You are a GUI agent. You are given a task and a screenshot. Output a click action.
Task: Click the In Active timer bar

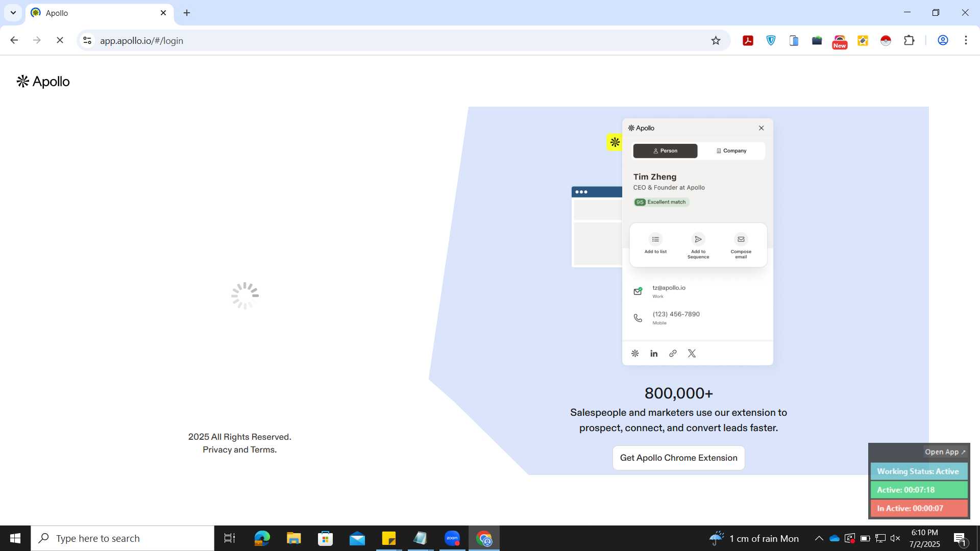[x=919, y=508]
